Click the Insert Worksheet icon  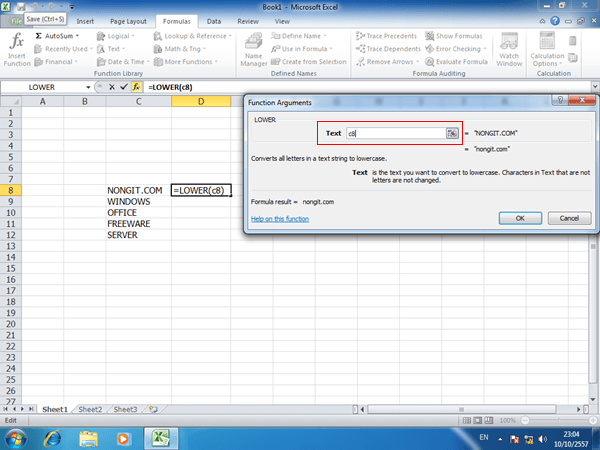coord(153,409)
